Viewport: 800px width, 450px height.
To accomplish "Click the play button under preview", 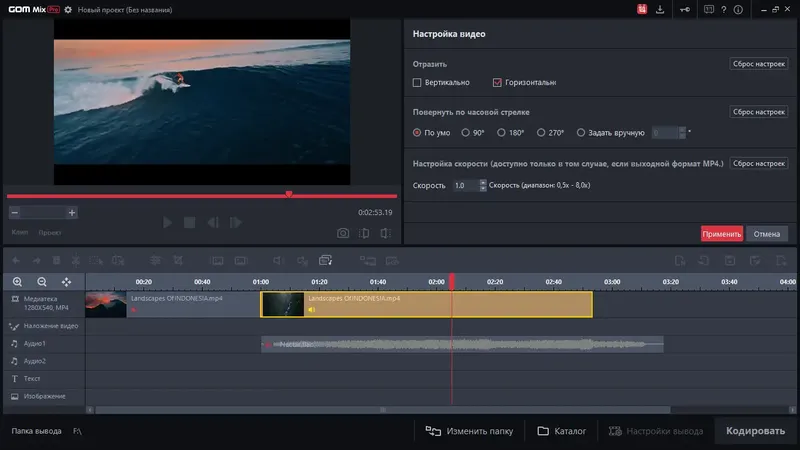I will 167,222.
